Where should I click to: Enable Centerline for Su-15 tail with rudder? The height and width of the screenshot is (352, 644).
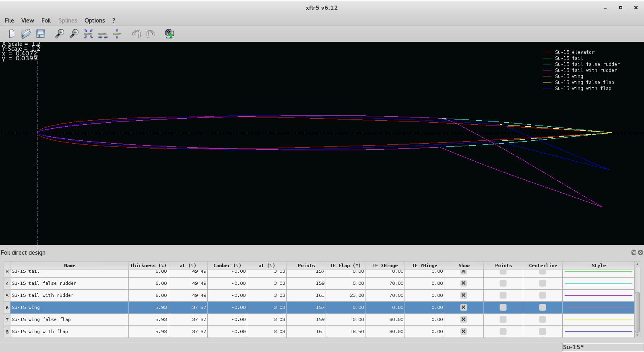[542, 295]
